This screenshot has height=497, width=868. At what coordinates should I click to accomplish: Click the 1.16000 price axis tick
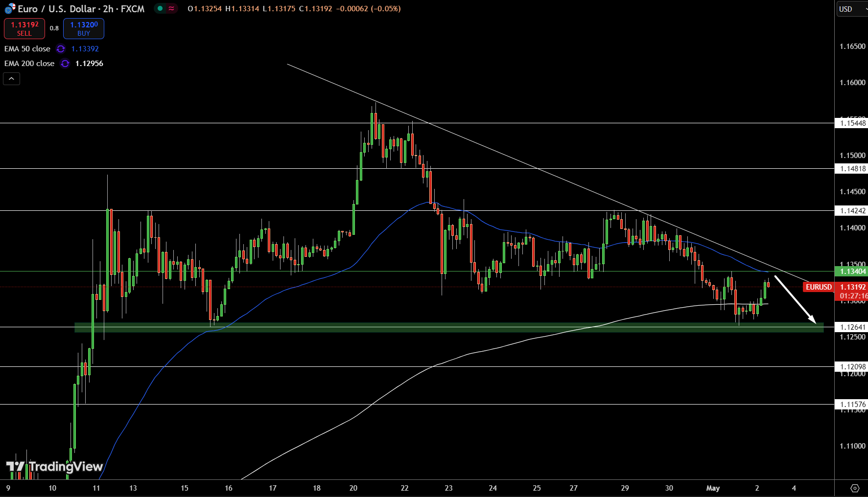coord(853,83)
